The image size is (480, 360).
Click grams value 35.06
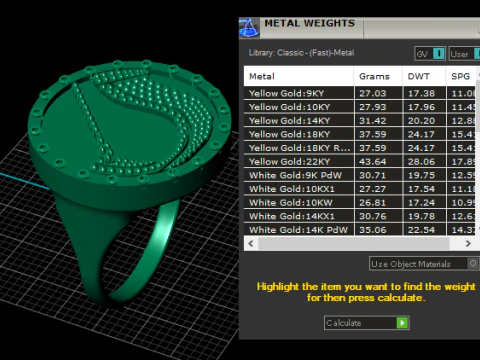(x=373, y=230)
